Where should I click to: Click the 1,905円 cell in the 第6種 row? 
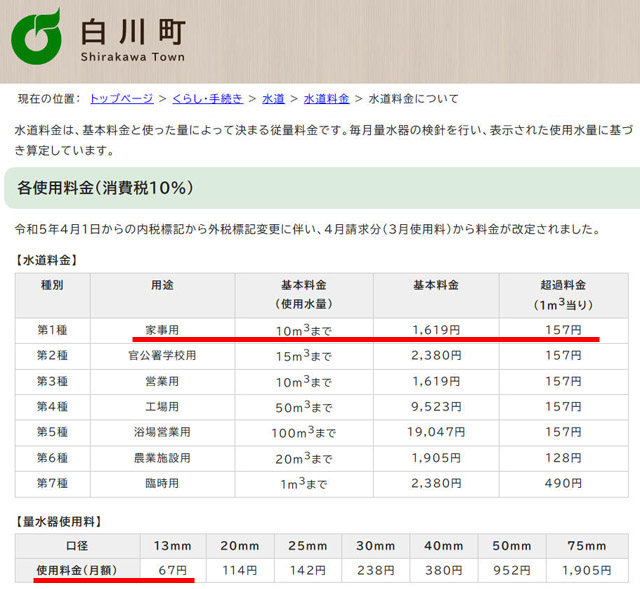click(436, 458)
